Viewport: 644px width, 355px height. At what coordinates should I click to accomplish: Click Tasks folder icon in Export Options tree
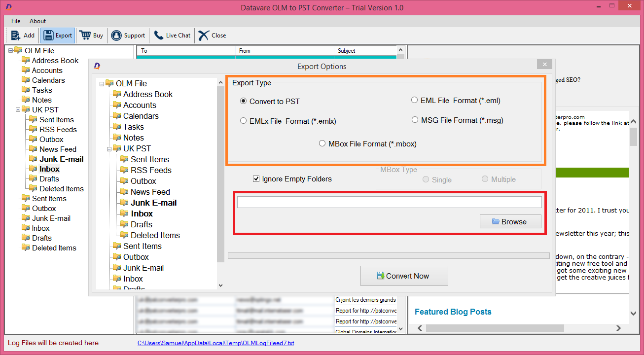click(117, 127)
